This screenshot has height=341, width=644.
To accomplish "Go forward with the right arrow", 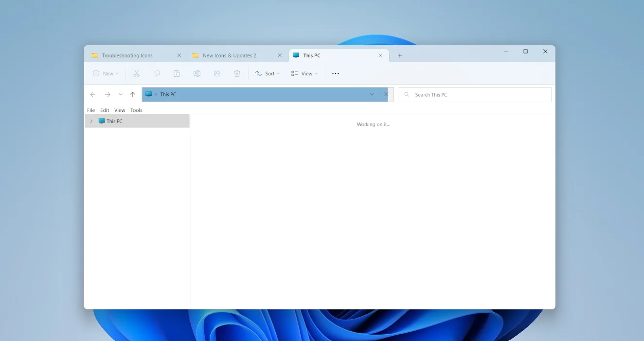I will tap(107, 94).
